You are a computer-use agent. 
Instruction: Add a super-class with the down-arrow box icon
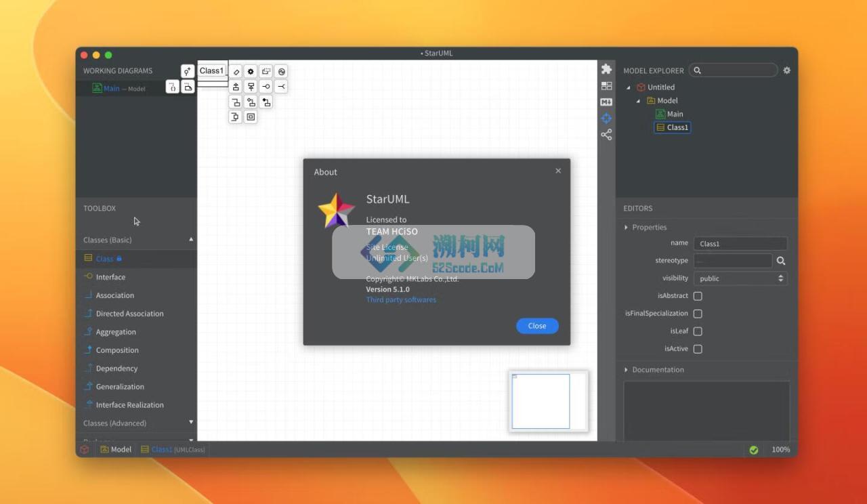(x=251, y=87)
